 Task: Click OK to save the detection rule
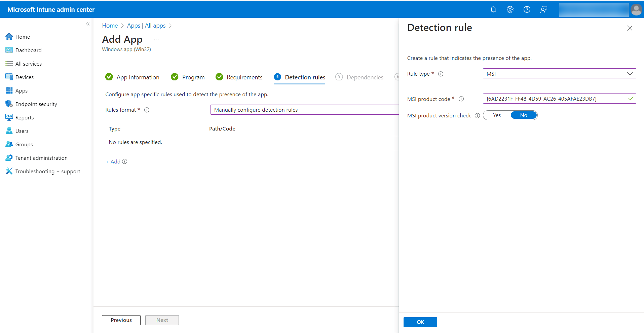420,322
